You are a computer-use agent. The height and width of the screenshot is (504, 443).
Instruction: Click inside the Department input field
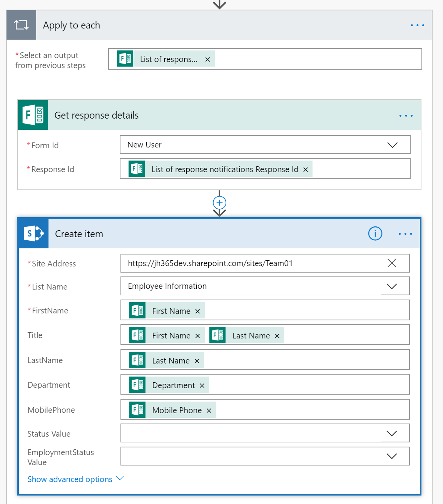pos(308,385)
